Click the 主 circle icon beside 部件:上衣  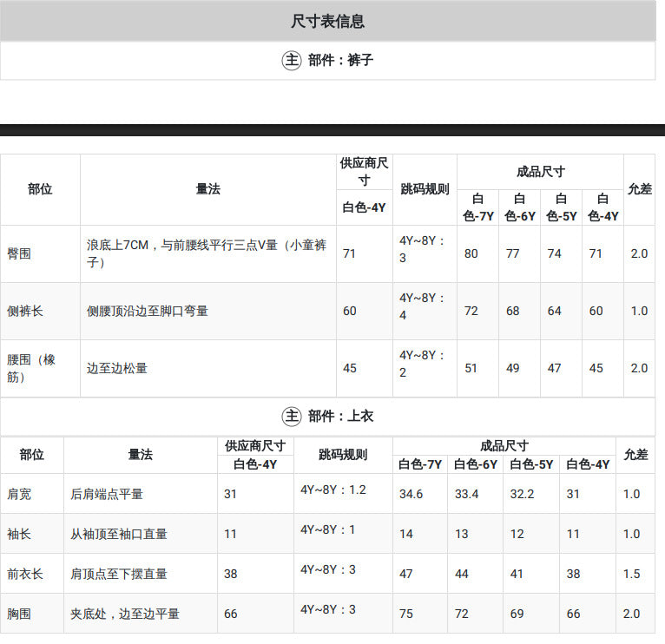[x=292, y=417]
